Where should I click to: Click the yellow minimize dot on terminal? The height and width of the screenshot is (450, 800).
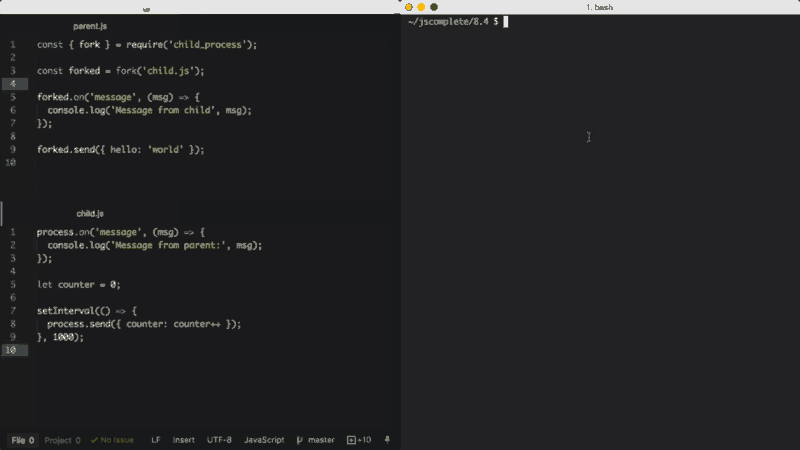421,7
